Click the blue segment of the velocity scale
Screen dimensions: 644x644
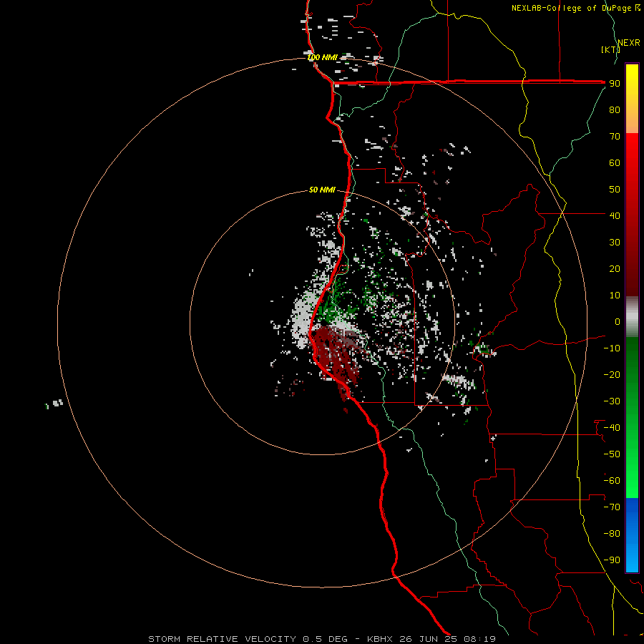point(632,535)
